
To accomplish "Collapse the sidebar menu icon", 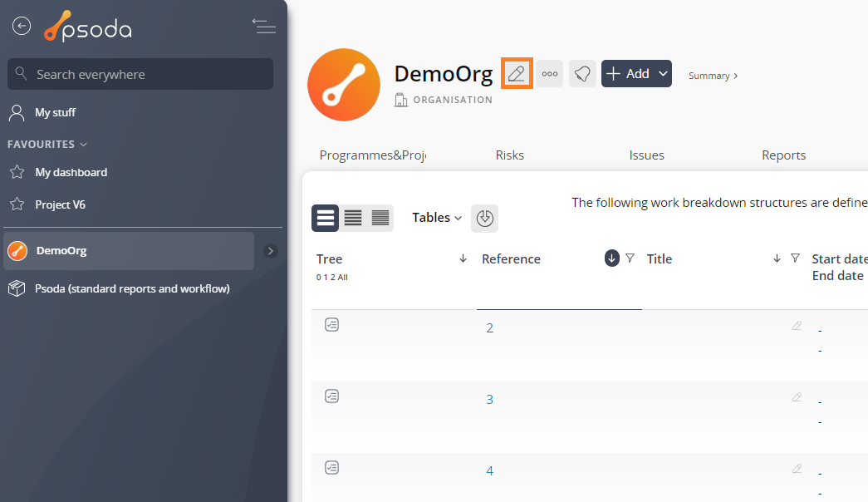I will [264, 26].
